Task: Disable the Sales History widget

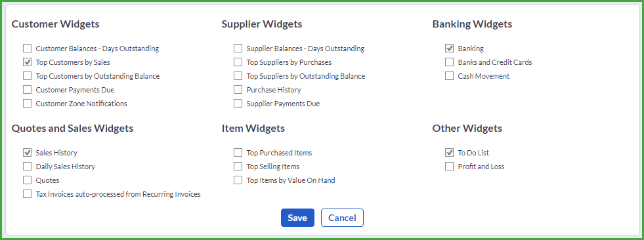Action: click(x=27, y=153)
